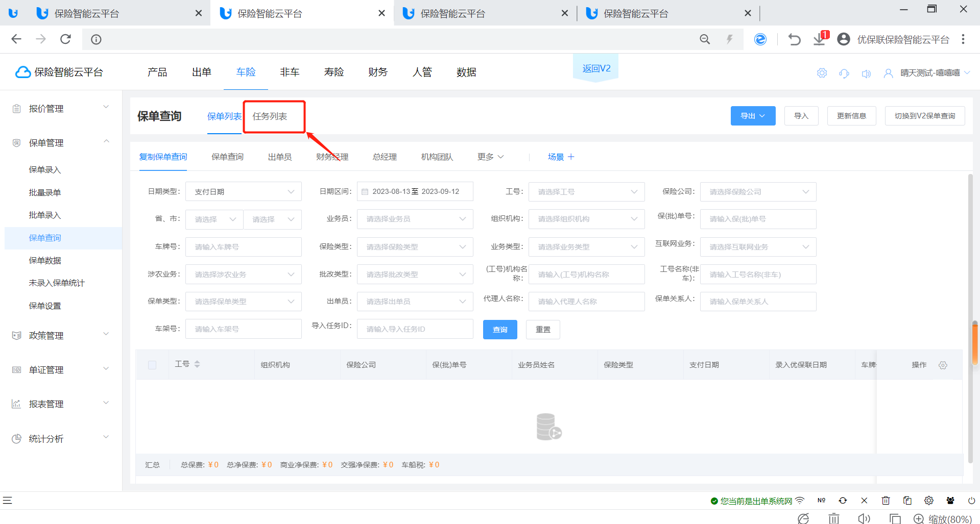Click the power icon in the status bar
The width and height of the screenshot is (980, 524).
971,501
